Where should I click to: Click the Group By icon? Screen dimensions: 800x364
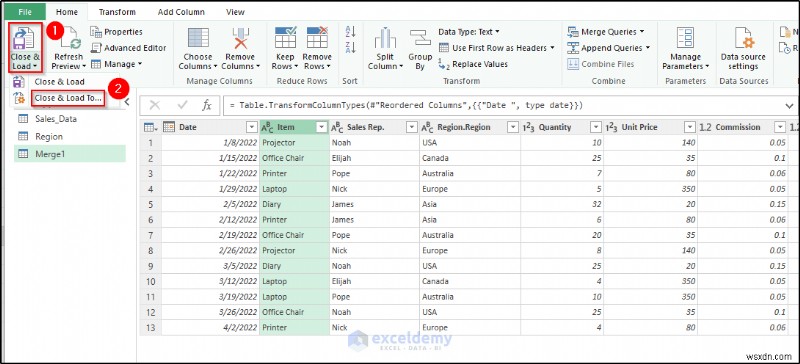tap(420, 39)
